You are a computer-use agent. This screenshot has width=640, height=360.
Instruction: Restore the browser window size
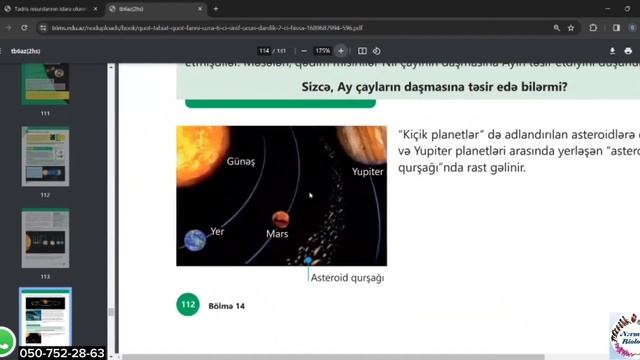click(x=627, y=9)
